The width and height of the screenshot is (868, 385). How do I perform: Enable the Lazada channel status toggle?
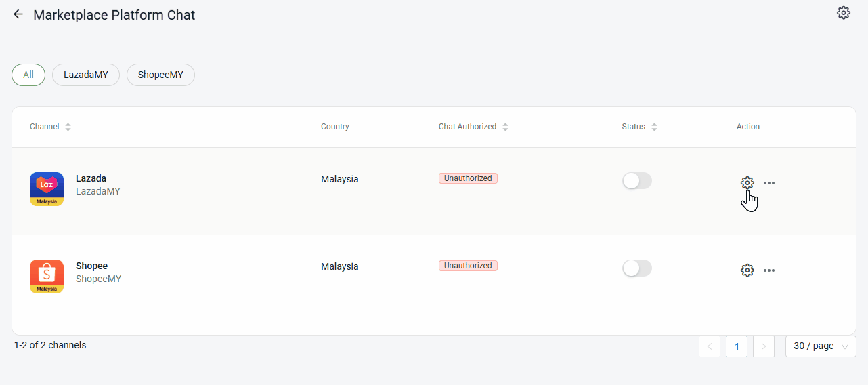[x=636, y=181]
